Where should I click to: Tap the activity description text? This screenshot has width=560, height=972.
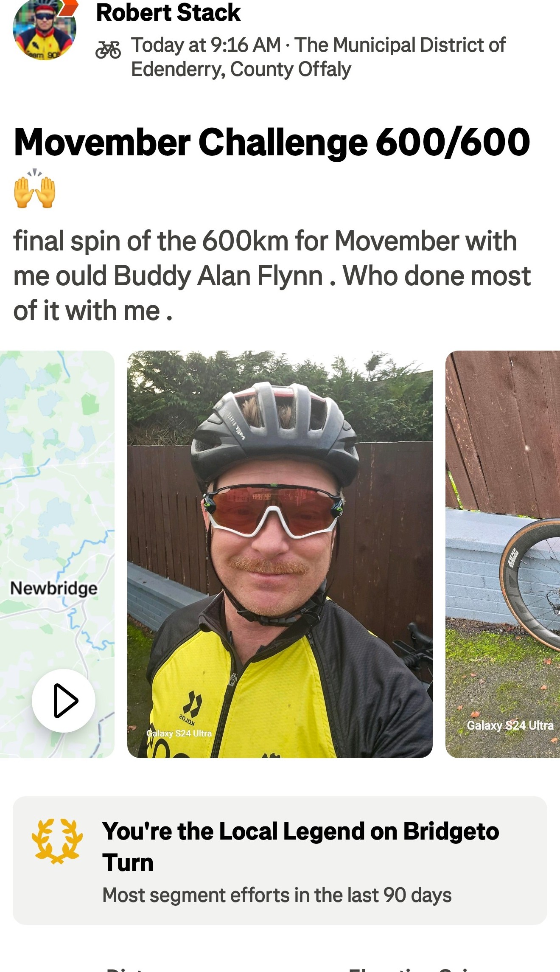(x=272, y=275)
